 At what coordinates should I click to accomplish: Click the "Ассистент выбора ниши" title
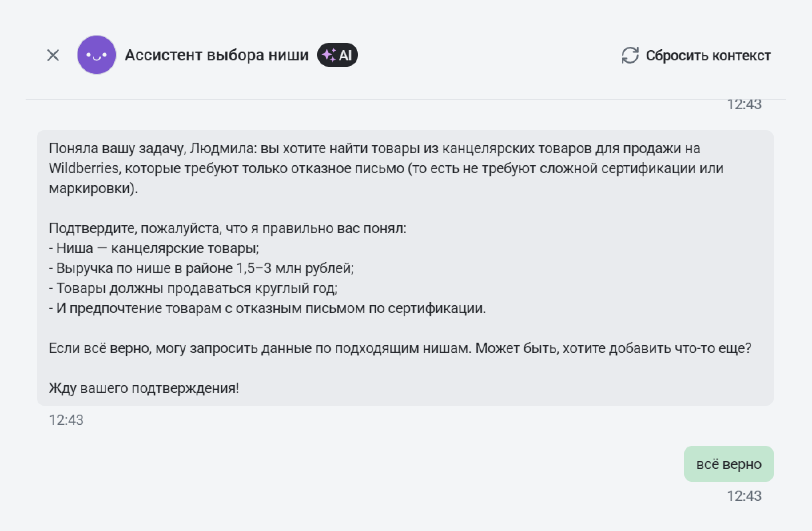tap(216, 55)
